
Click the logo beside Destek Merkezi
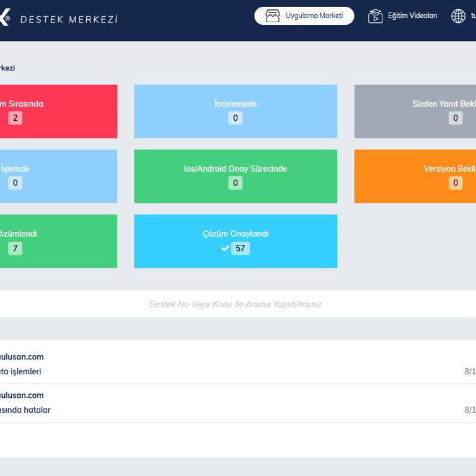click(x=5, y=17)
